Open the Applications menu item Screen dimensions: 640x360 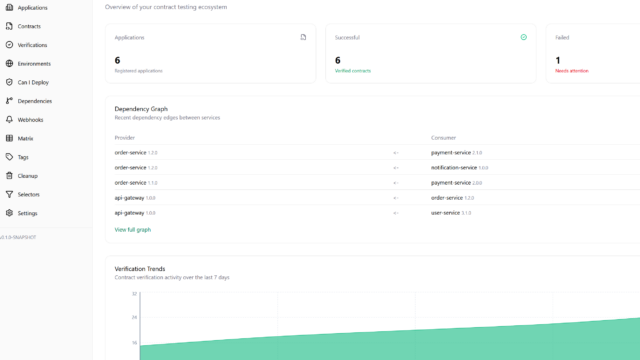pyautogui.click(x=32, y=8)
